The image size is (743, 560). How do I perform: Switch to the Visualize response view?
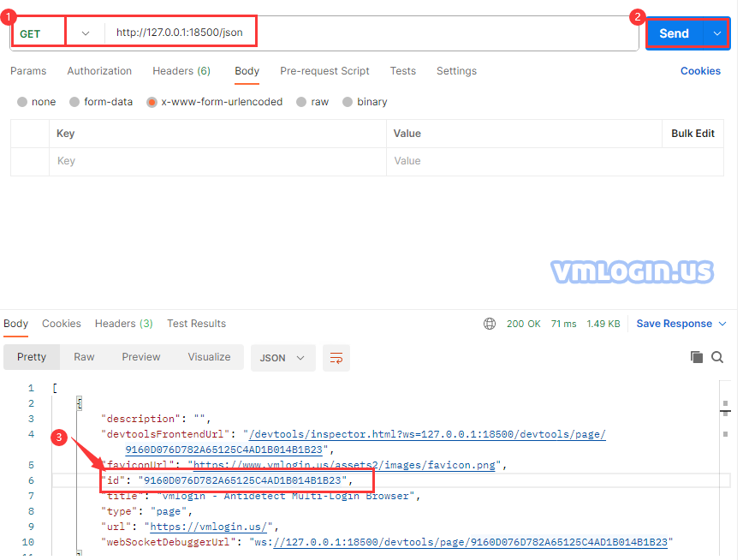209,357
